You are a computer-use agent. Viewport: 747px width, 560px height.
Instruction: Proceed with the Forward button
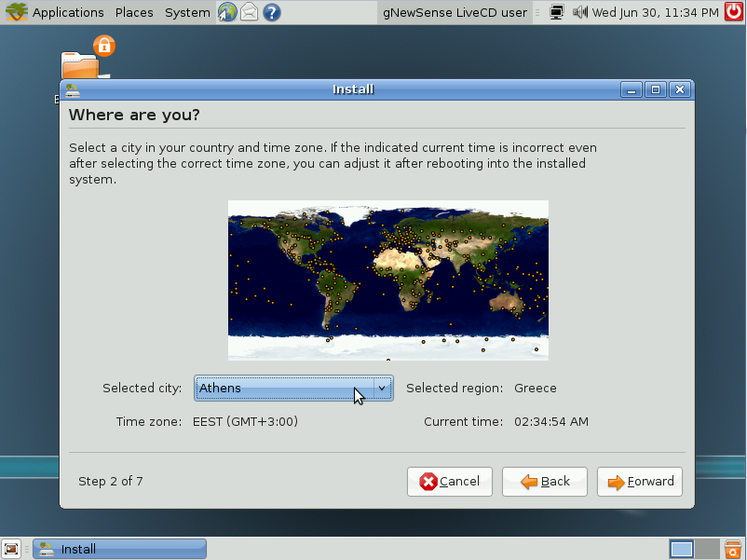pyautogui.click(x=640, y=482)
